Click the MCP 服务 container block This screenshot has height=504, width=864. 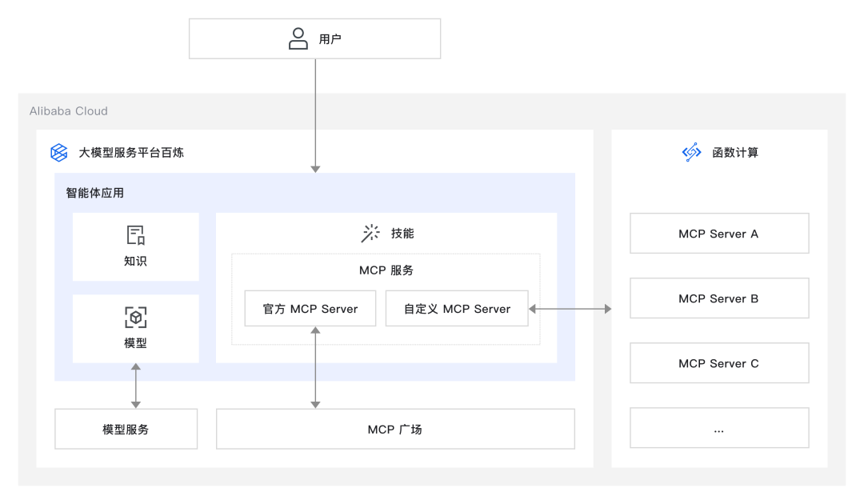pos(386,270)
